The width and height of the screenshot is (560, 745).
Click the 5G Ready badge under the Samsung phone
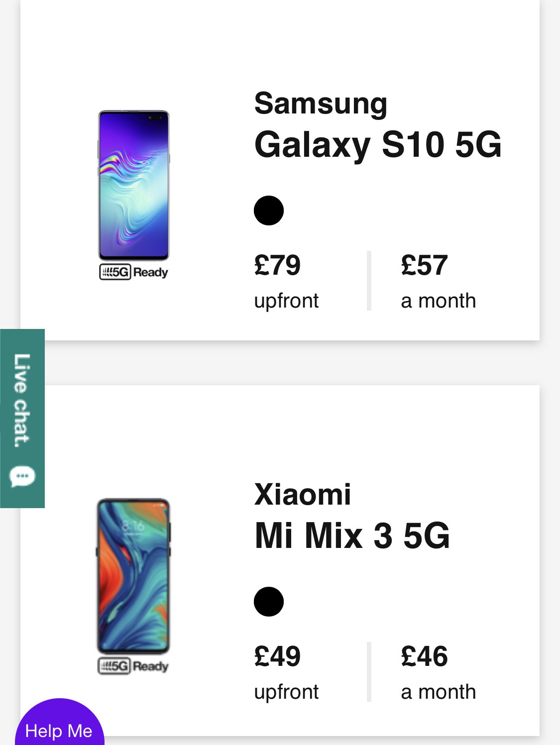(133, 272)
